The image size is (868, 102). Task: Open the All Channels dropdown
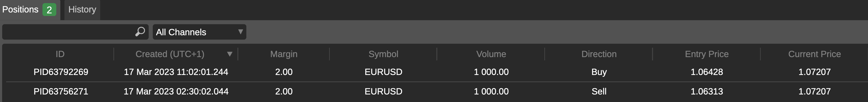click(199, 32)
